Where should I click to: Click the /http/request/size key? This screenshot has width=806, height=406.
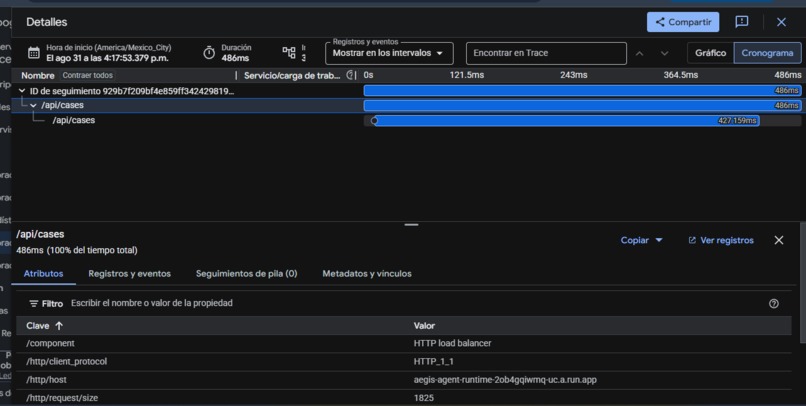point(62,398)
